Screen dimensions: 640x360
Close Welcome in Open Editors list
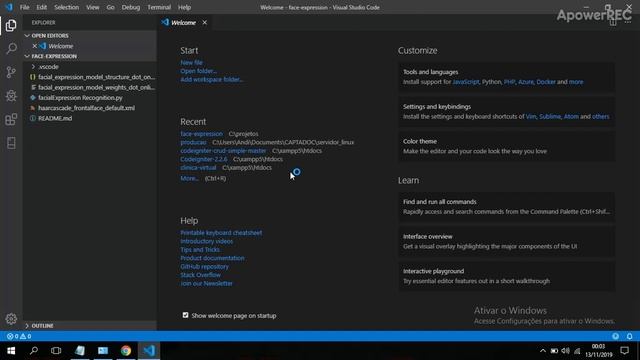[x=35, y=46]
